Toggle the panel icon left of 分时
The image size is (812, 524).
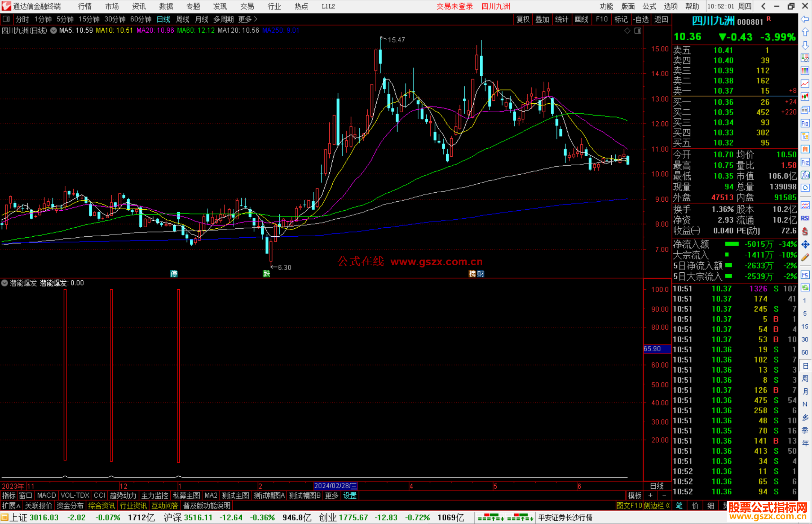pyautogui.click(x=6, y=19)
